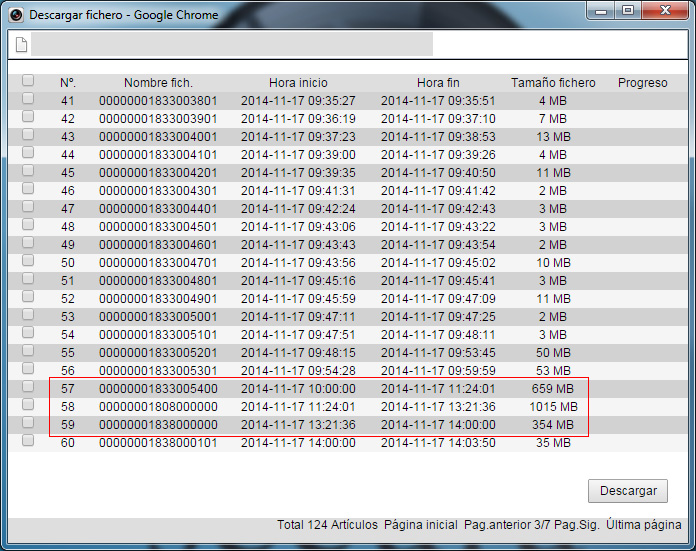Click file name 00000001833005400
The width and height of the screenshot is (696, 551).
(x=158, y=389)
